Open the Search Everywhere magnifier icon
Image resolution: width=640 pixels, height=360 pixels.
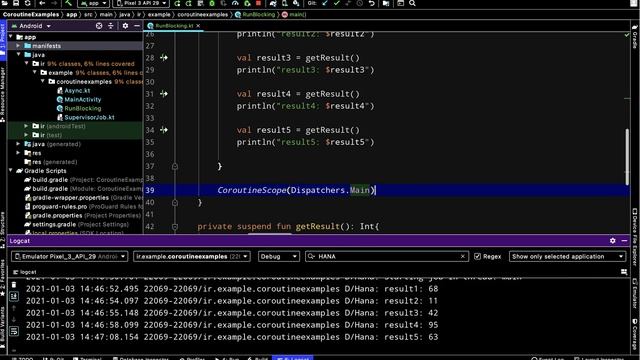click(412, 3)
